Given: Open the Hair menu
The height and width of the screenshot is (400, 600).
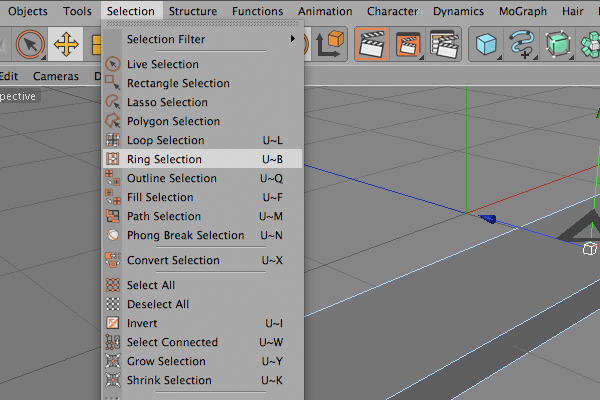Looking at the screenshot, I should (572, 11).
